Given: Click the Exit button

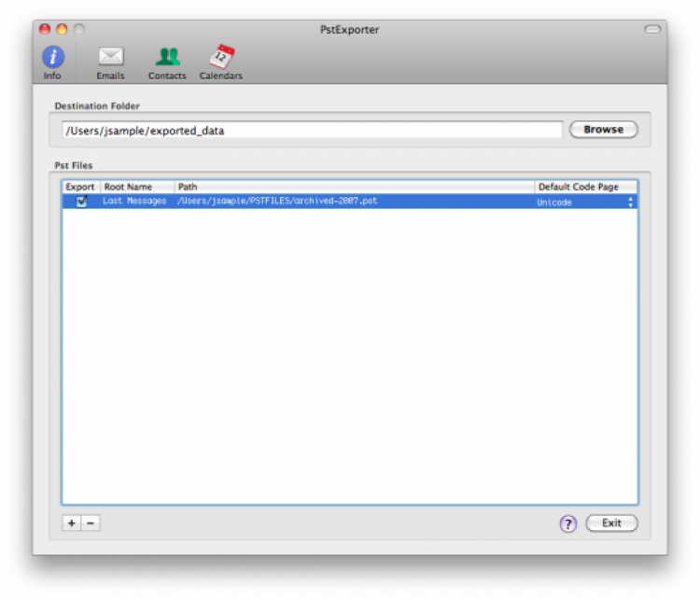Looking at the screenshot, I should coord(611,523).
